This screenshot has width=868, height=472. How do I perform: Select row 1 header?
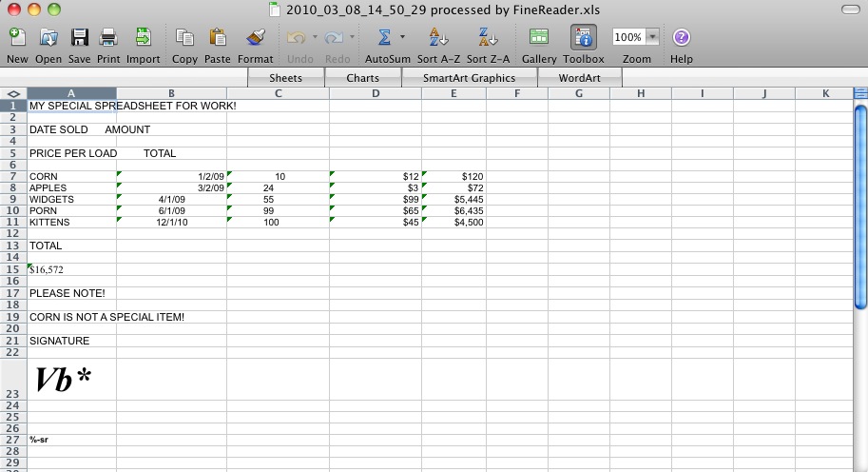(13, 106)
